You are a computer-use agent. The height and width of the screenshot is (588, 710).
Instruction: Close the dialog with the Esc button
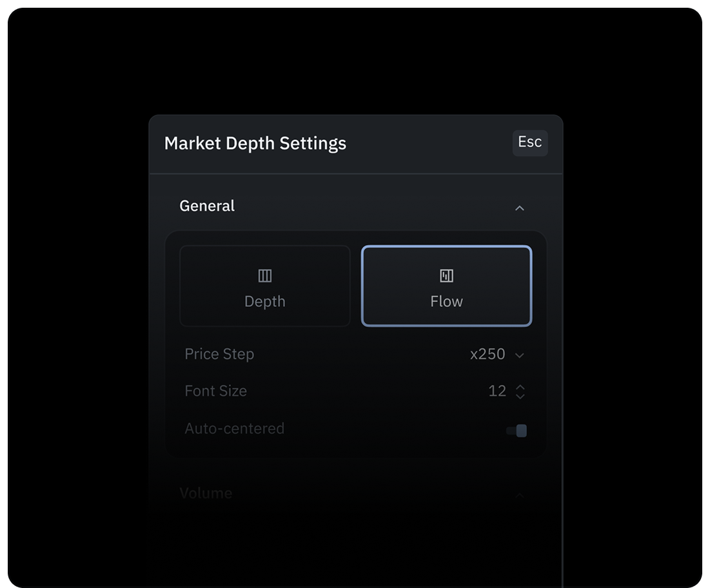pos(530,142)
